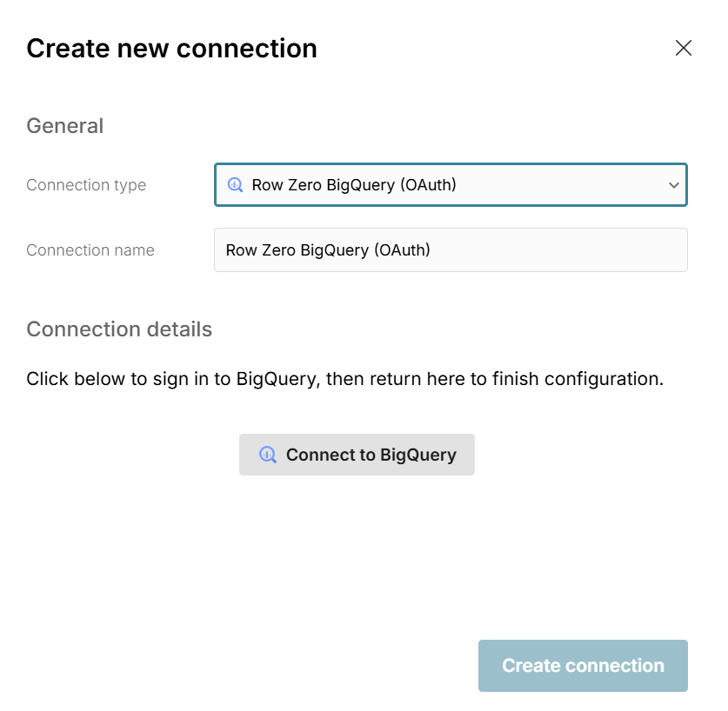The width and height of the screenshot is (728, 711).
Task: Close the 'Create new connection' dialog
Action: (x=684, y=48)
